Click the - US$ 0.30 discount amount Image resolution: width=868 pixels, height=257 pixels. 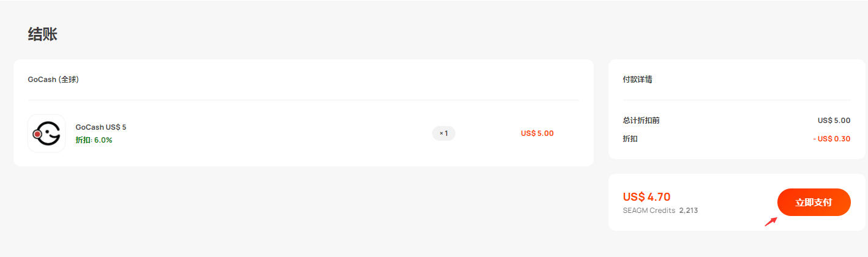click(x=832, y=139)
